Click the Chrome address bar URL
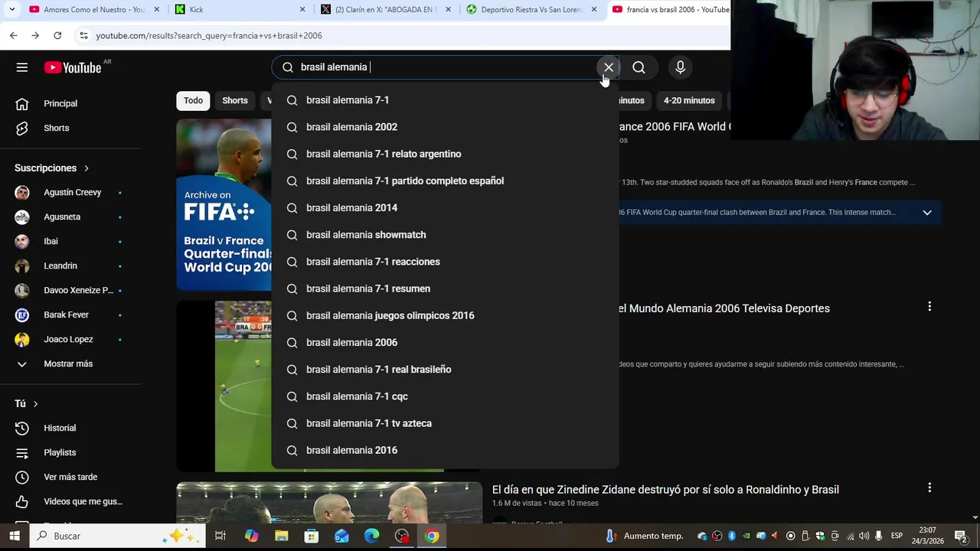 [209, 35]
